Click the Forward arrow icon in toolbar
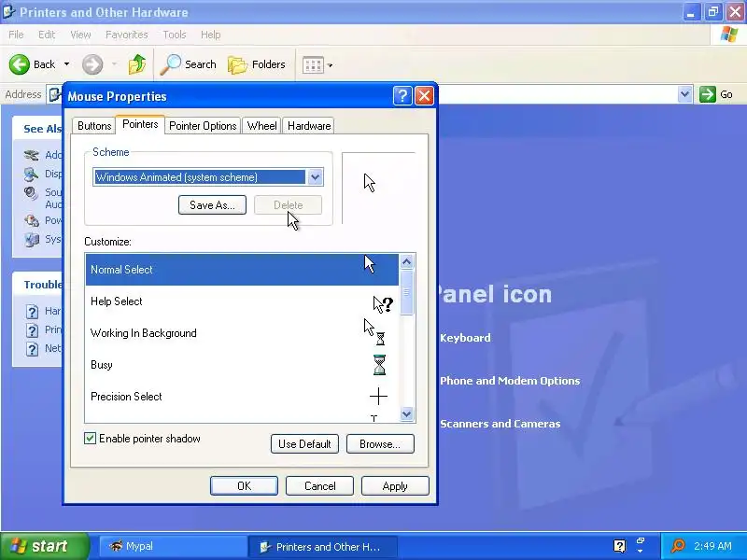This screenshot has height=560, width=747. click(x=92, y=64)
